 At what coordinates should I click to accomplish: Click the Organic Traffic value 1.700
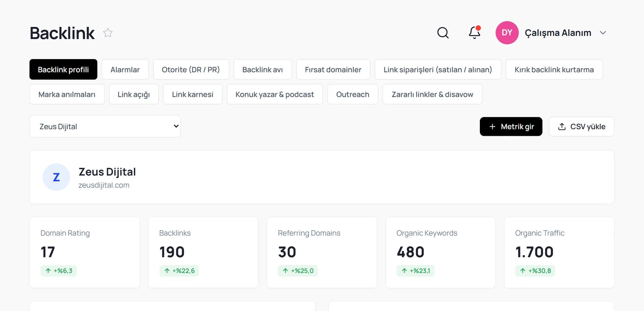tap(535, 252)
